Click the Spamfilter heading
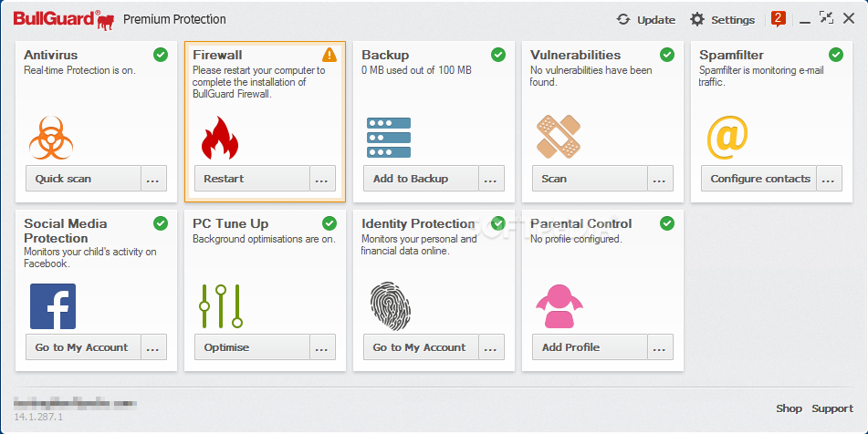868x434 pixels. click(731, 55)
